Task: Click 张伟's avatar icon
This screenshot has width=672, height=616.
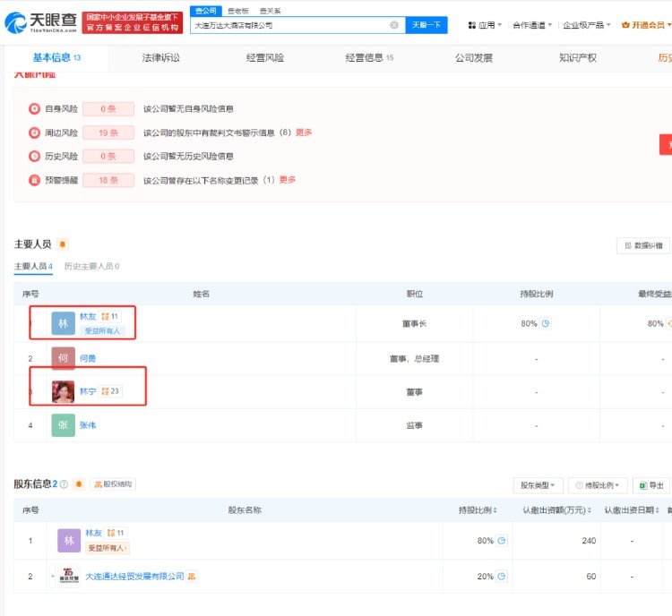Action: pyautogui.click(x=63, y=425)
